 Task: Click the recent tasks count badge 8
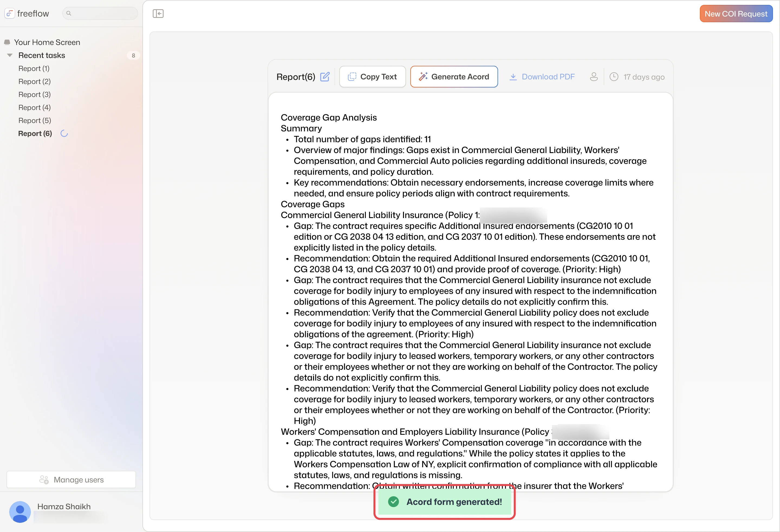(x=133, y=55)
